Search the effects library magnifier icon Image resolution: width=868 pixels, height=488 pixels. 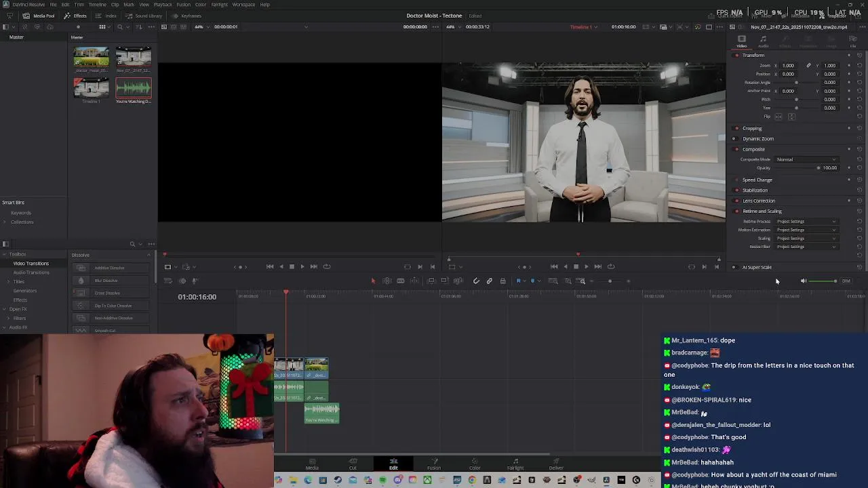click(132, 244)
